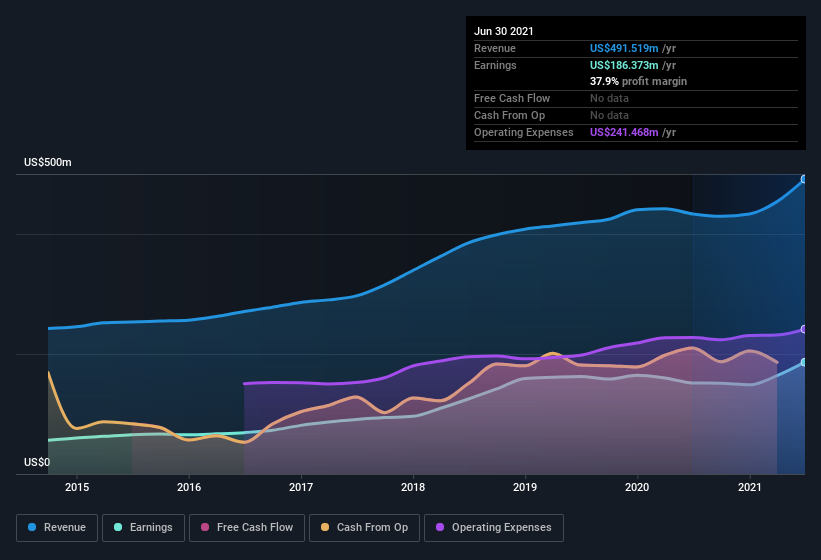Click the Revenue end-point marker on chart
Image resolution: width=821 pixels, height=560 pixels.
coord(804,179)
